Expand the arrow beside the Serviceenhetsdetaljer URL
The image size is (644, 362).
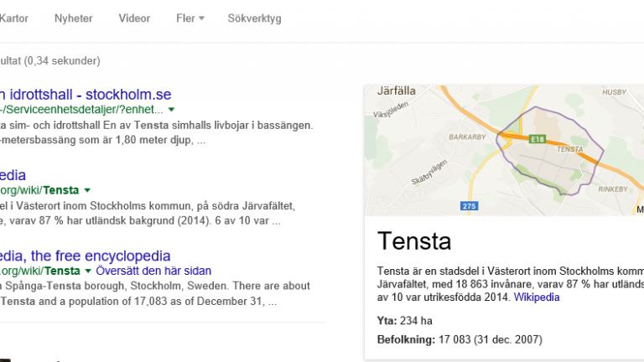tap(171, 110)
